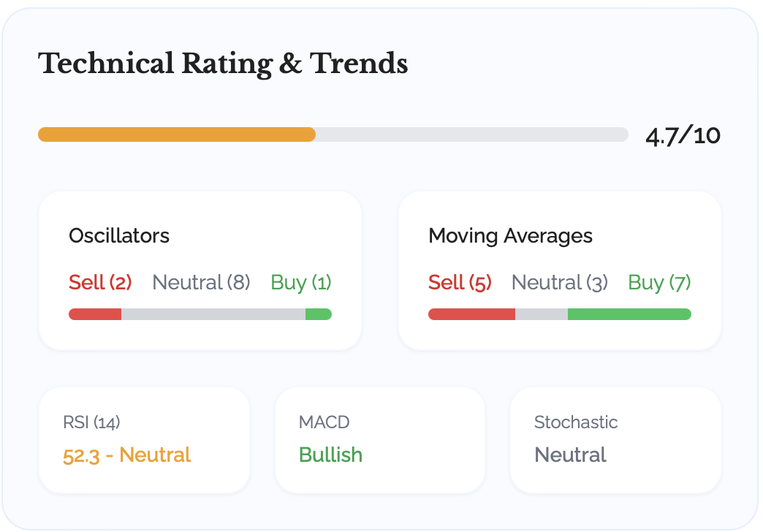Viewport: 763px width, 532px height.
Task: Click the orange technical rating progress bar
Action: 177,134
